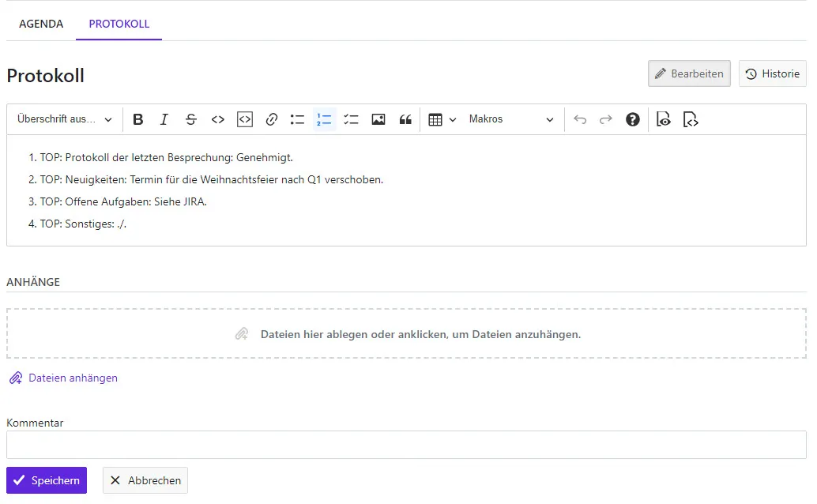Toggle the bulleted list formatting
Screen dimensions: 817x504
[298, 119]
